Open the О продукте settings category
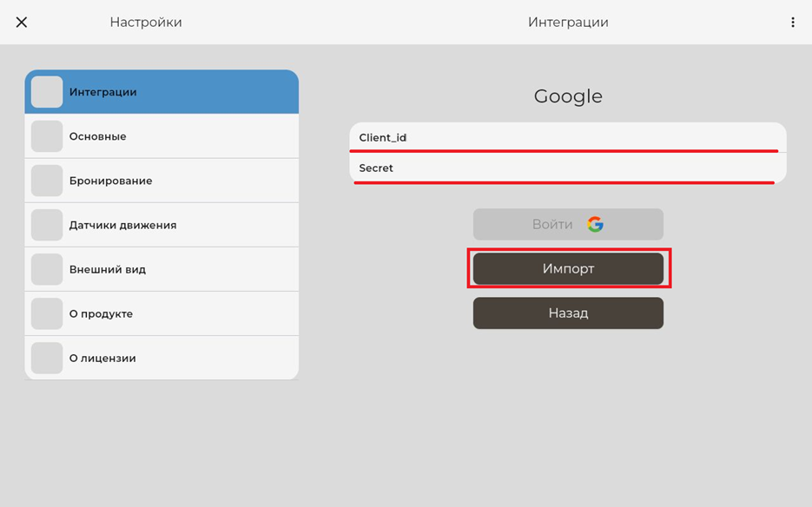The height and width of the screenshot is (507, 812). pos(162,313)
